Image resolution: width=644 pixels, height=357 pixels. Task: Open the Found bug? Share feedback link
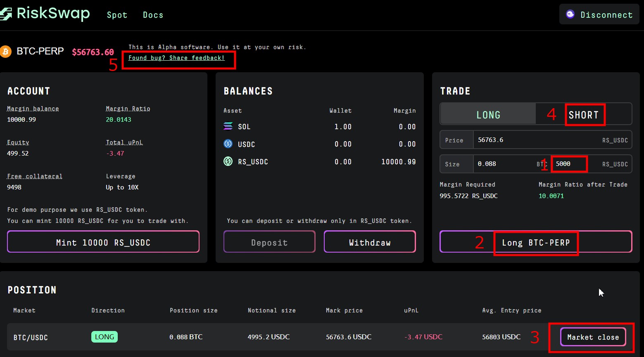point(176,58)
